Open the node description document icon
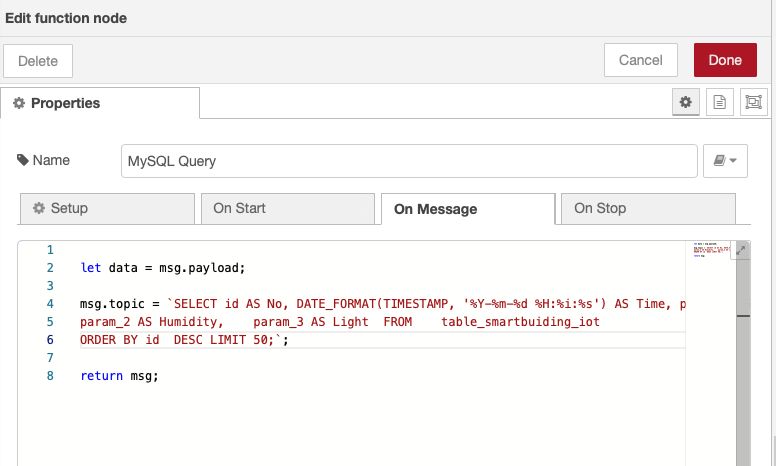 coord(720,102)
